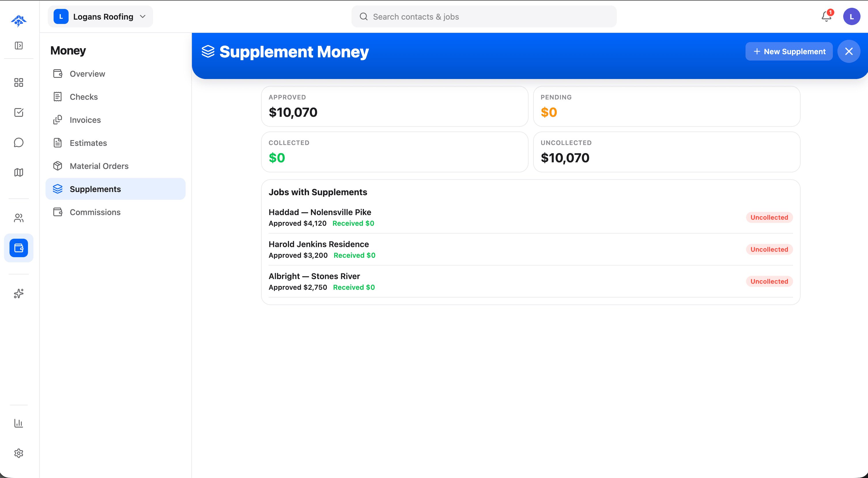The width and height of the screenshot is (868, 478).
Task: Open the Overview menu item
Action: [115, 74]
